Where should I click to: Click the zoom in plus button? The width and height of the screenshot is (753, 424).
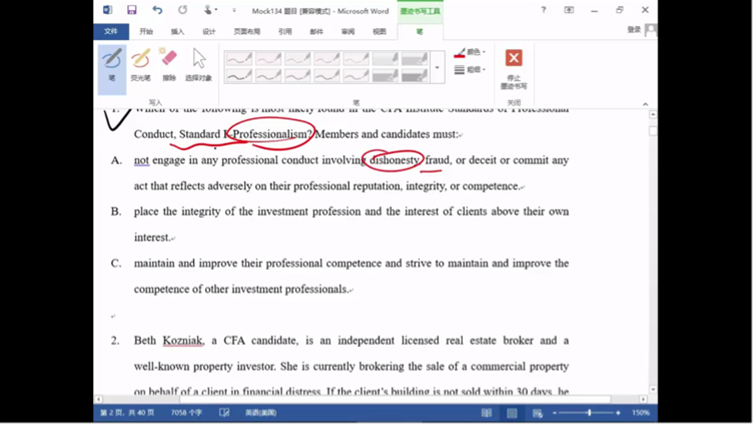click(618, 413)
